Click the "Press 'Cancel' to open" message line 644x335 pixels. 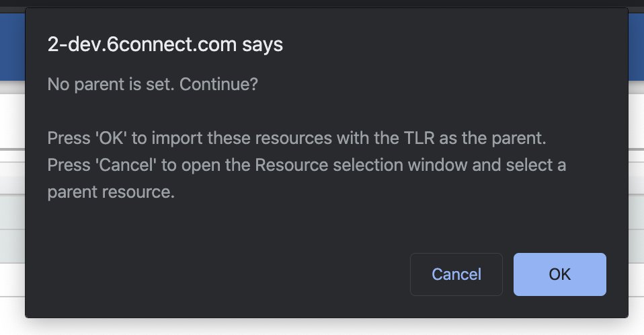pyautogui.click(x=306, y=165)
